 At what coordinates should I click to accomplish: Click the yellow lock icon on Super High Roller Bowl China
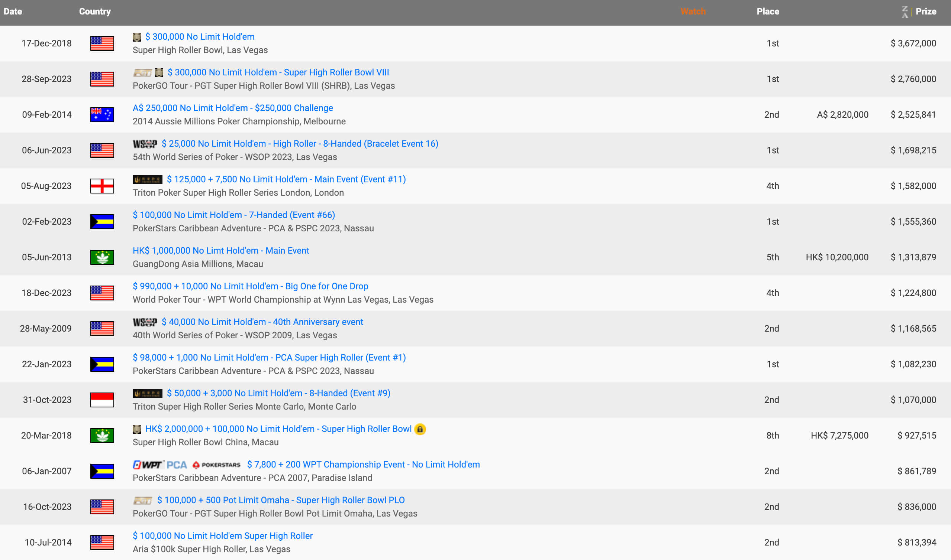click(420, 429)
